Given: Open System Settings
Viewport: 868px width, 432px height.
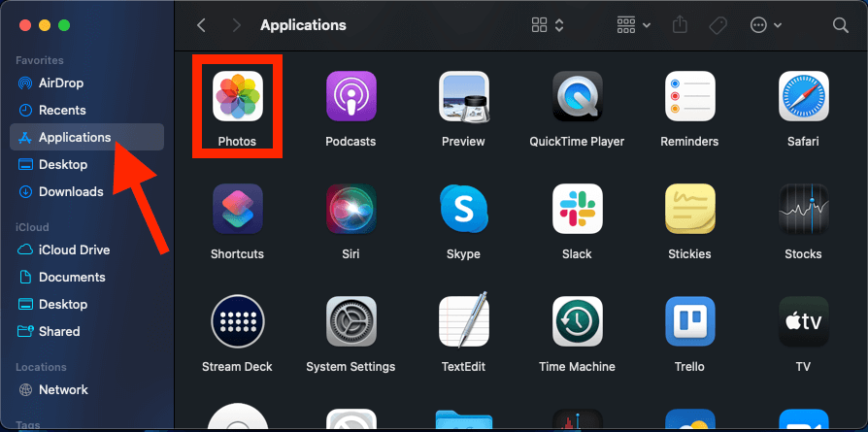Looking at the screenshot, I should [x=351, y=321].
